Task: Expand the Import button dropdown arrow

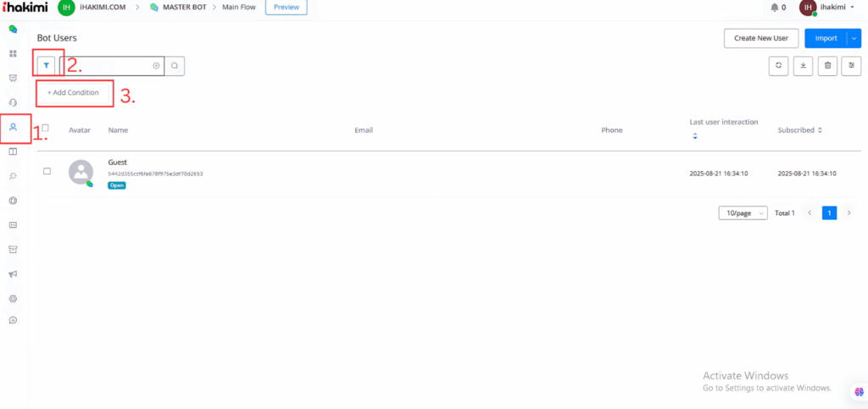Action: (854, 38)
